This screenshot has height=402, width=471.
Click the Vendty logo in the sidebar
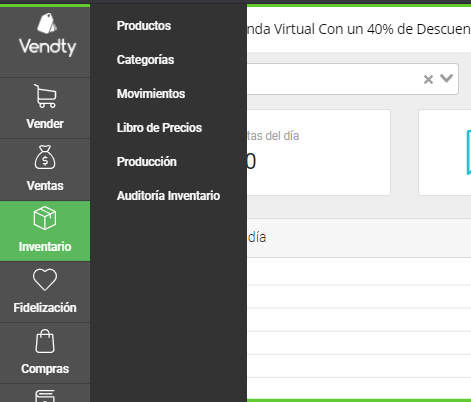pyautogui.click(x=47, y=34)
